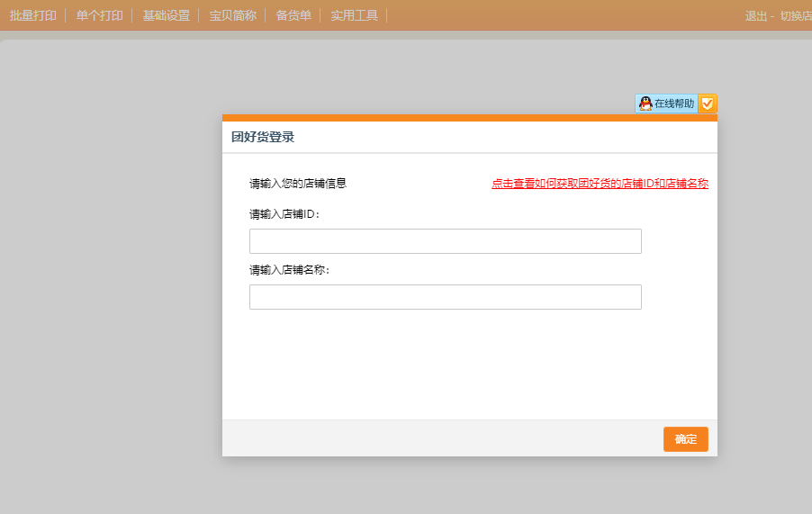
Task: Open the 批量打印 menu
Action: [x=33, y=15]
